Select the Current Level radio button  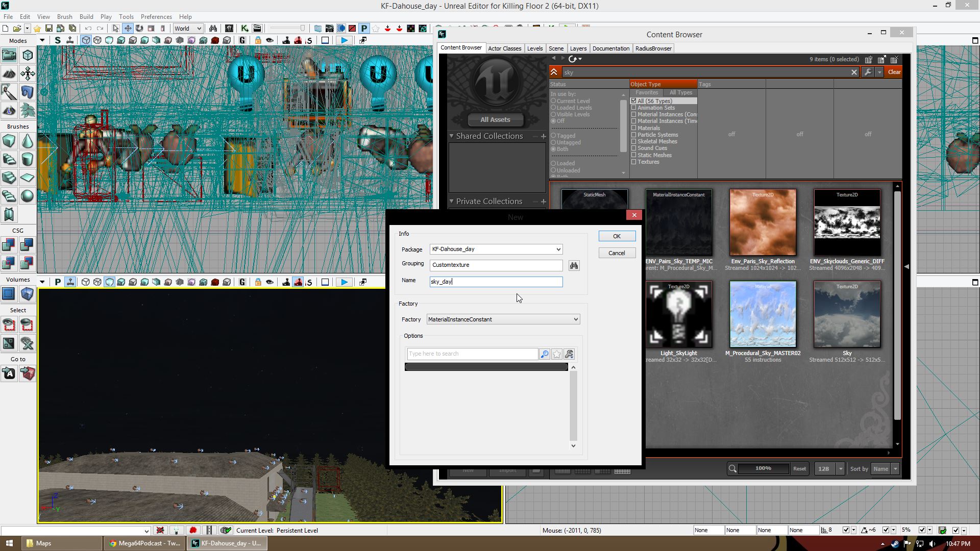coord(553,101)
